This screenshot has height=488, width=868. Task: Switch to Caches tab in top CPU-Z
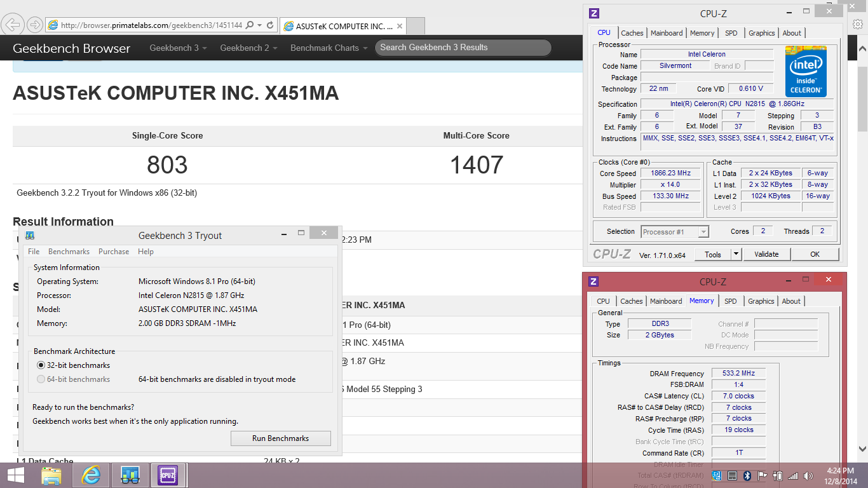(632, 33)
